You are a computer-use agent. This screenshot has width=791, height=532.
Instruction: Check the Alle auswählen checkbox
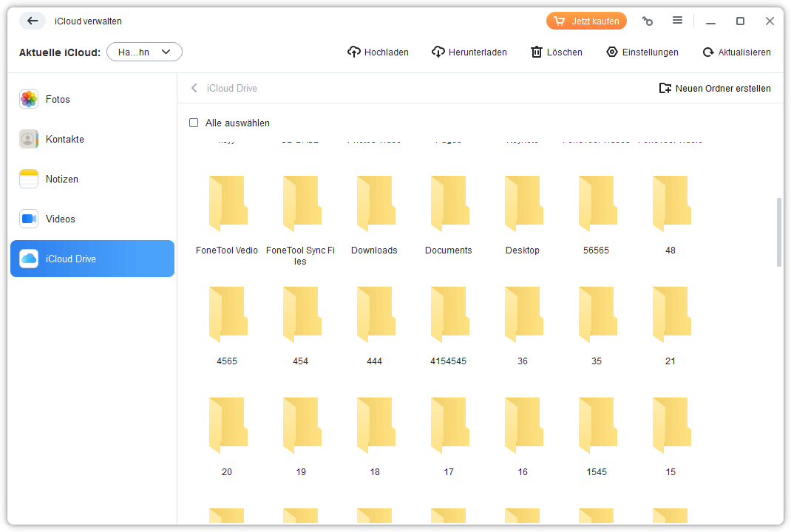(x=194, y=123)
